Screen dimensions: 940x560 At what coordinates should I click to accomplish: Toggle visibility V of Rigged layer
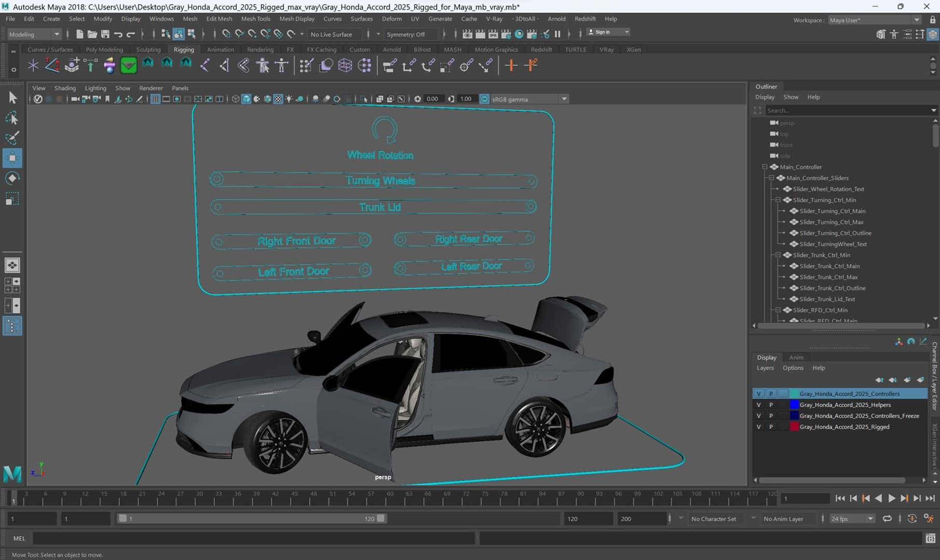point(758,427)
